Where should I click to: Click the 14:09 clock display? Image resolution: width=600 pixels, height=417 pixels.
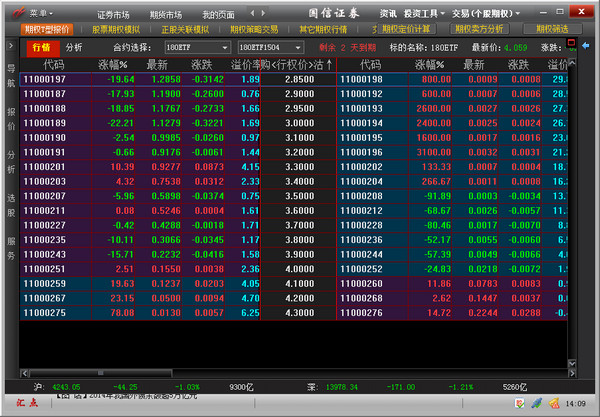point(576,404)
